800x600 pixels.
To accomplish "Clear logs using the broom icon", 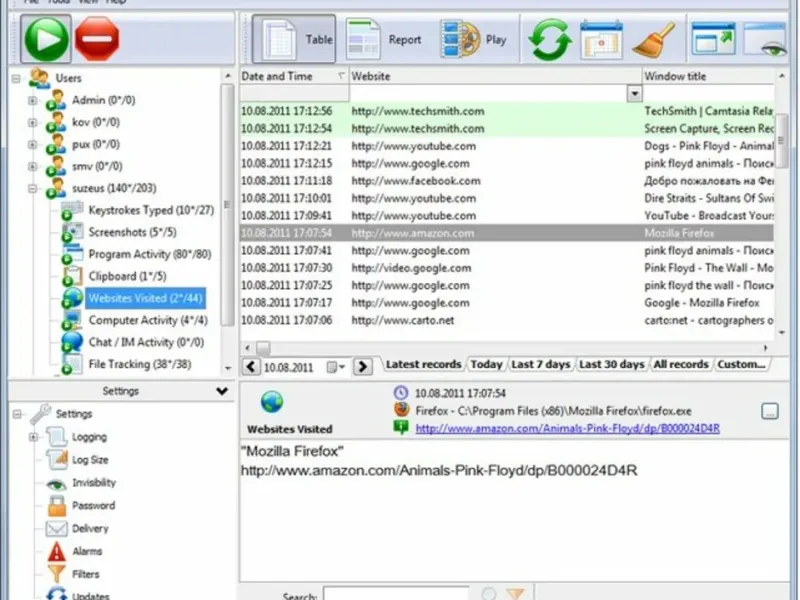I will (x=654, y=39).
